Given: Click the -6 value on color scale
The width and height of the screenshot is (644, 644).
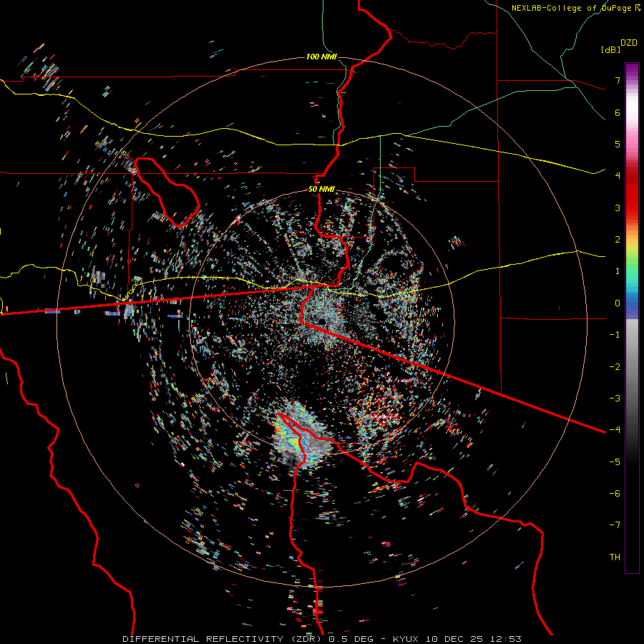Looking at the screenshot, I should pos(615,494).
